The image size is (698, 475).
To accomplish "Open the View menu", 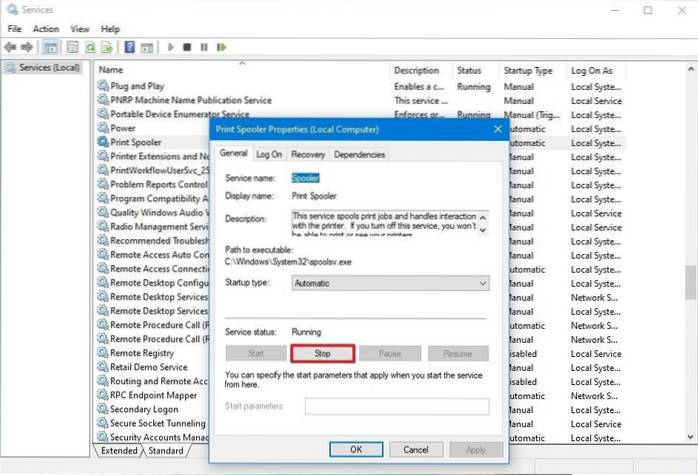I will click(x=80, y=29).
